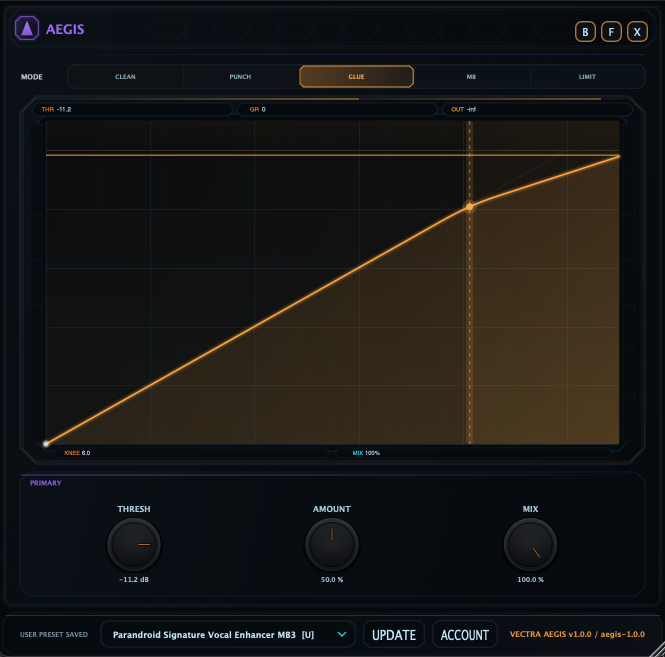Click the -11.2 dB threshold value
This screenshot has width=665, height=657.
(134, 579)
